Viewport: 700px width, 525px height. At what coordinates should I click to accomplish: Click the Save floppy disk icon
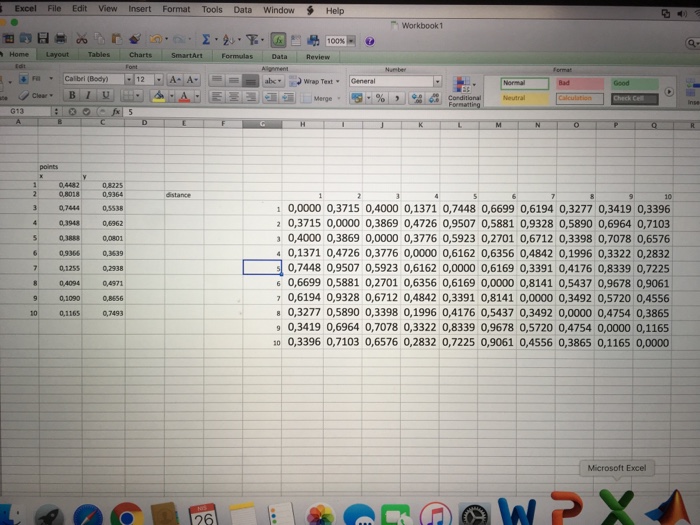tap(43, 38)
